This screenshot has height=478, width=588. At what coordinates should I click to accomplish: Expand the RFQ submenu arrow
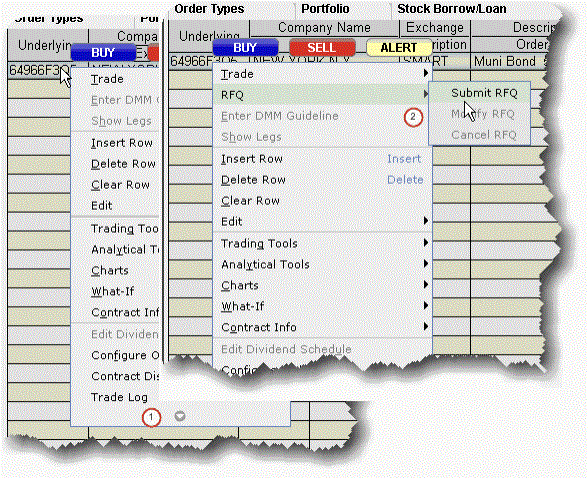(426, 94)
